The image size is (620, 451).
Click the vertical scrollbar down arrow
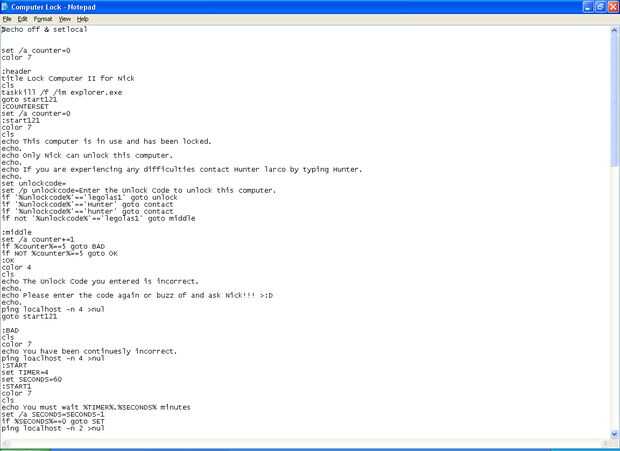614,434
